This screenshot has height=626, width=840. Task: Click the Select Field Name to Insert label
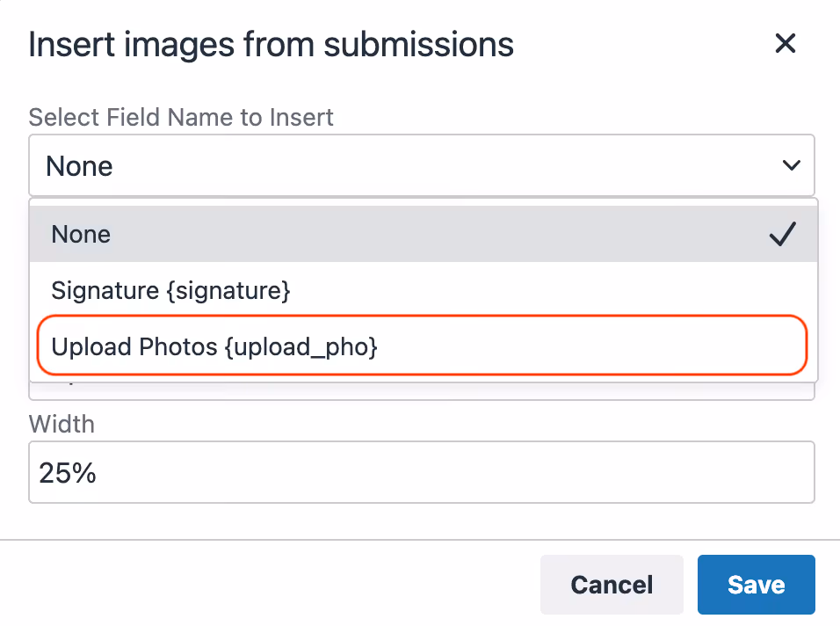click(x=181, y=117)
